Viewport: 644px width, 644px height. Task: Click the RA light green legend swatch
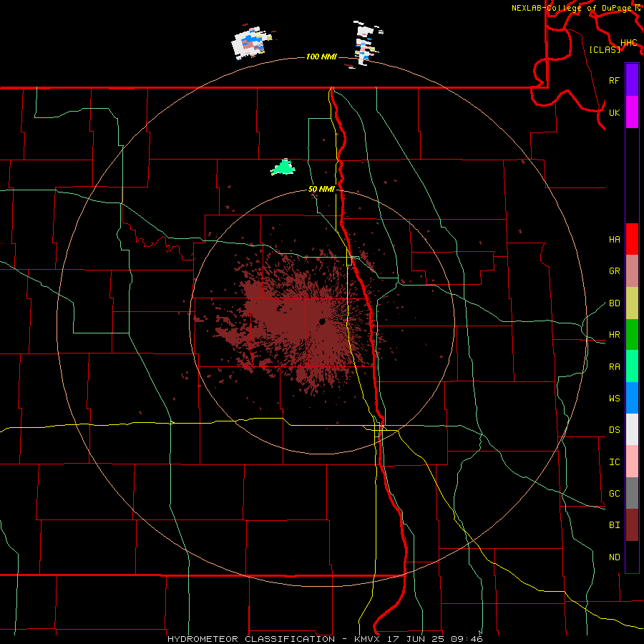coord(632,366)
